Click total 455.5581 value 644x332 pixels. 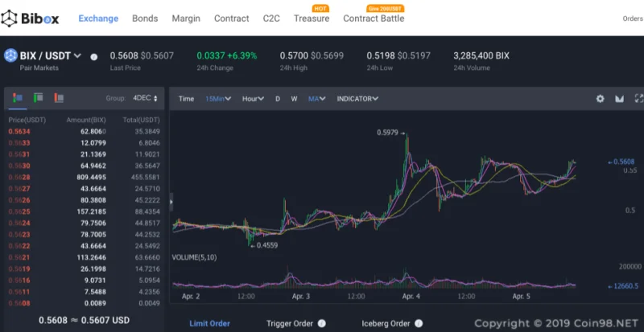pos(146,178)
